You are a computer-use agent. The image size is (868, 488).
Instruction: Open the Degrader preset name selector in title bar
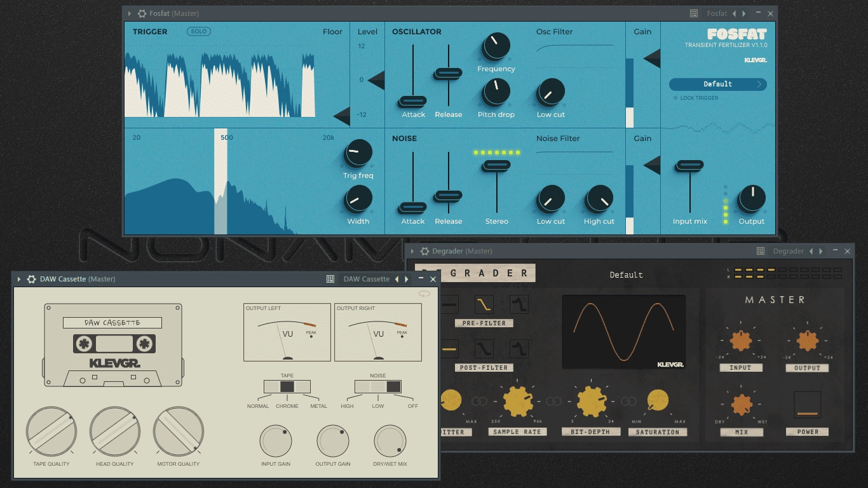coord(789,251)
